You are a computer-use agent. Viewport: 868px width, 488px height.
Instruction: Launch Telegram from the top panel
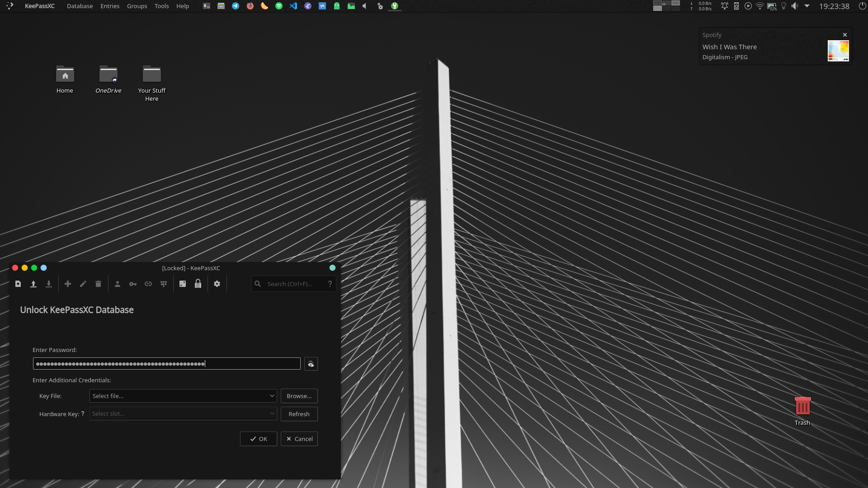pos(236,6)
